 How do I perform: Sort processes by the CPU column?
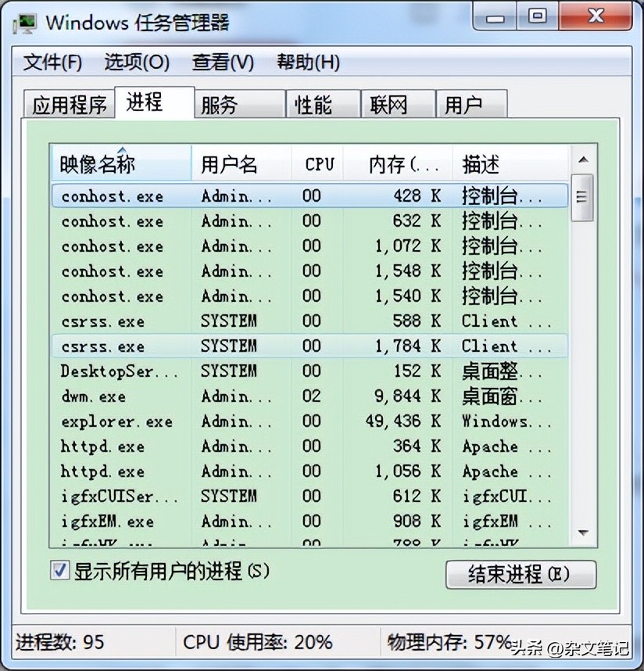pos(317,163)
